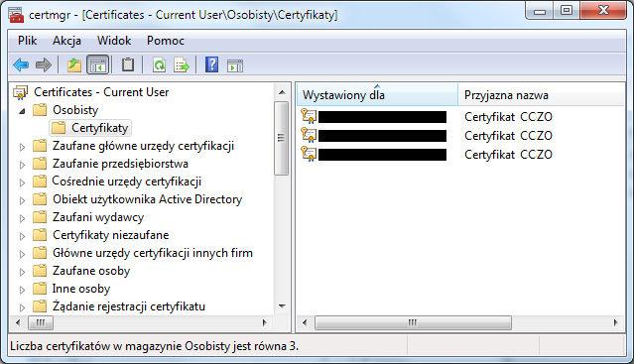The height and width of the screenshot is (364, 634).
Task: Toggle the action pane toolbar icon
Action: pyautogui.click(x=235, y=65)
